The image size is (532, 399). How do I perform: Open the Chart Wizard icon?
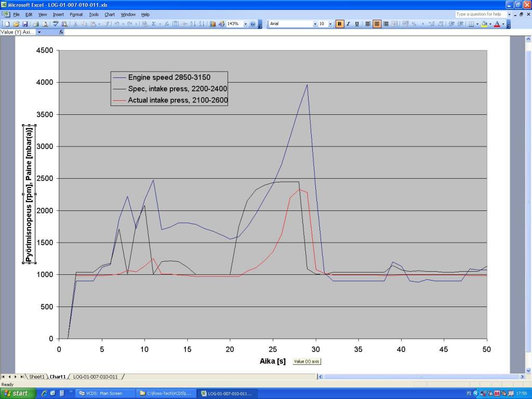point(212,24)
